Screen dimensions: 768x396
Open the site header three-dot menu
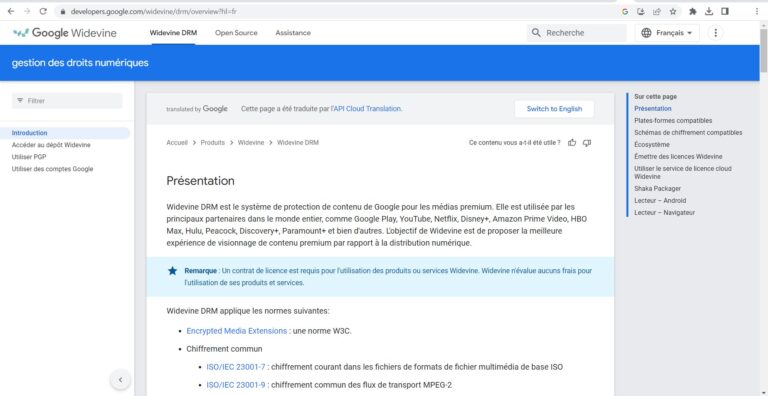point(716,33)
